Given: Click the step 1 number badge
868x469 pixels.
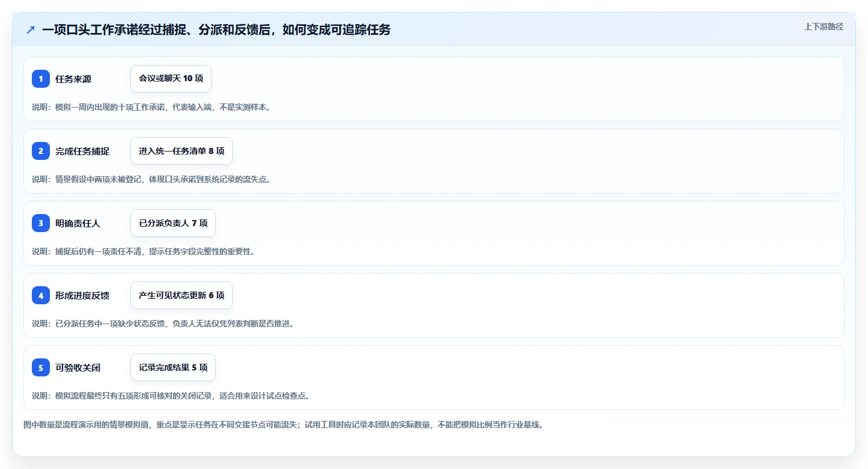Looking at the screenshot, I should 41,79.
